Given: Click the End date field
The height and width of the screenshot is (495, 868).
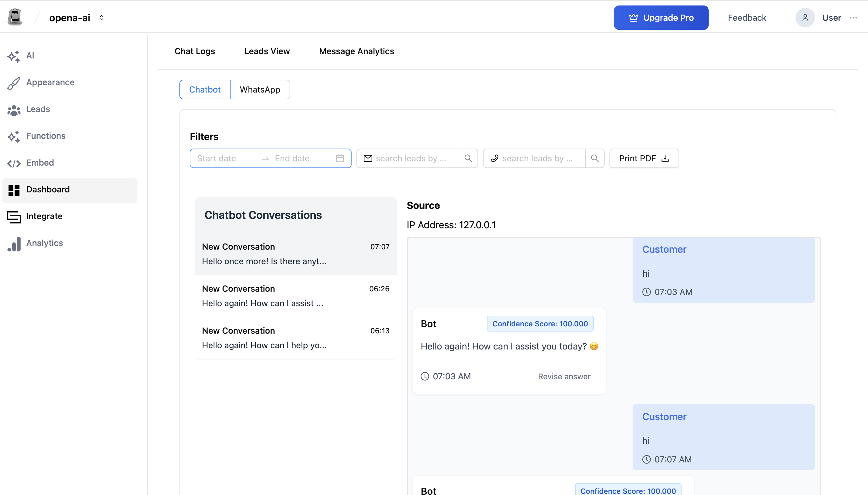Looking at the screenshot, I should (x=302, y=158).
